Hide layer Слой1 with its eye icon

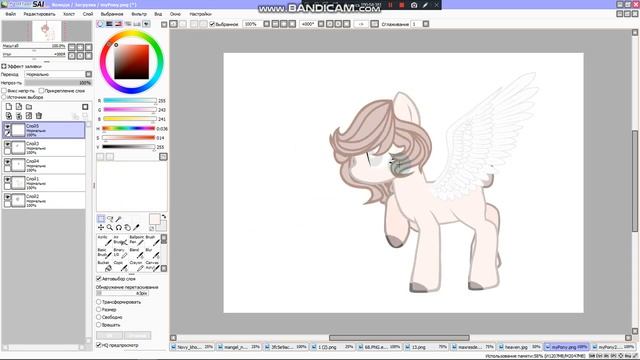[x=7, y=179]
